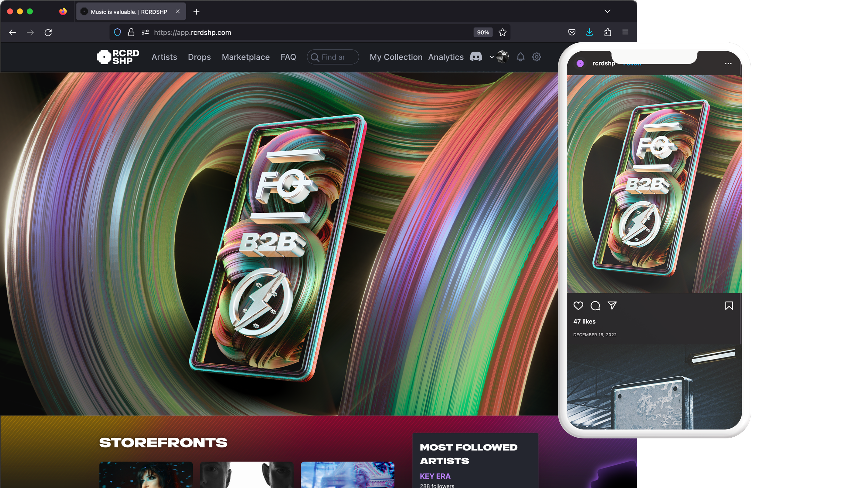868x488 pixels.
Task: Open the FG B2B post image in the phone
Action: pyautogui.click(x=654, y=184)
